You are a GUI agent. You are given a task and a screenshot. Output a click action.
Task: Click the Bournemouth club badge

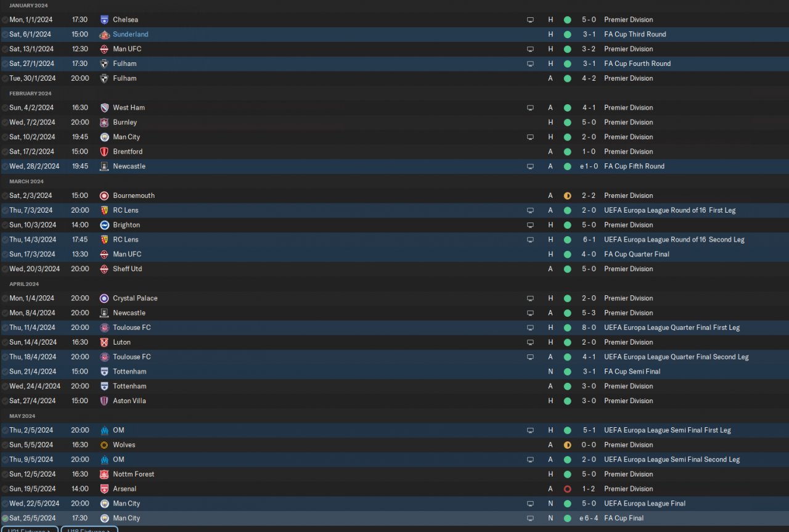pyautogui.click(x=104, y=196)
